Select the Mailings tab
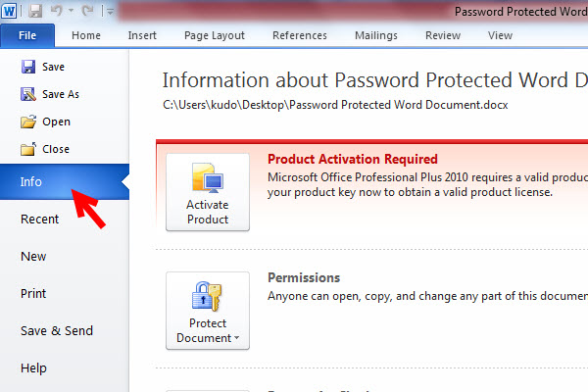 (376, 35)
